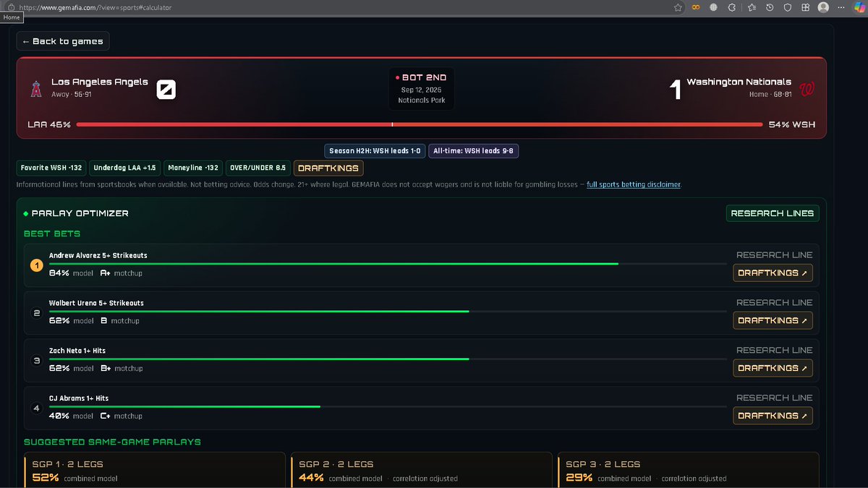Open the full sports betting disclaimer link
The height and width of the screenshot is (488, 868).
(x=634, y=184)
